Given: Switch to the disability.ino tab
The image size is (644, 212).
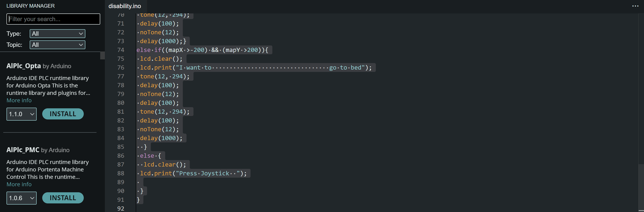Looking at the screenshot, I should point(125,6).
